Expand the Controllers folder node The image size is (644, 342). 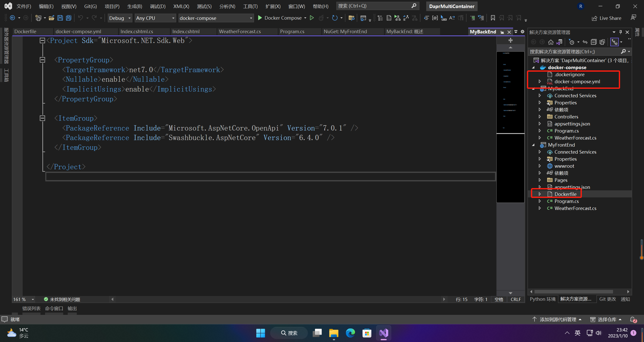point(540,117)
